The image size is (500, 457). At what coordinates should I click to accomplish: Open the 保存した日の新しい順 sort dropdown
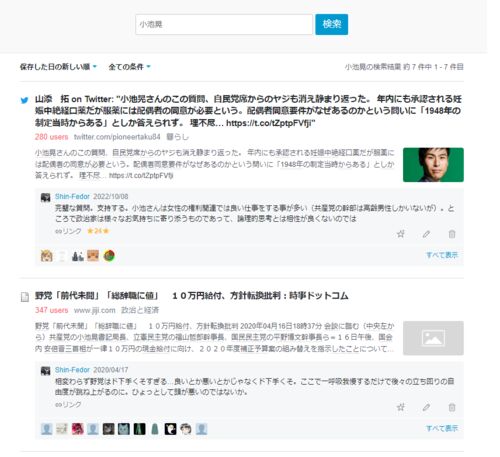pyautogui.click(x=58, y=67)
